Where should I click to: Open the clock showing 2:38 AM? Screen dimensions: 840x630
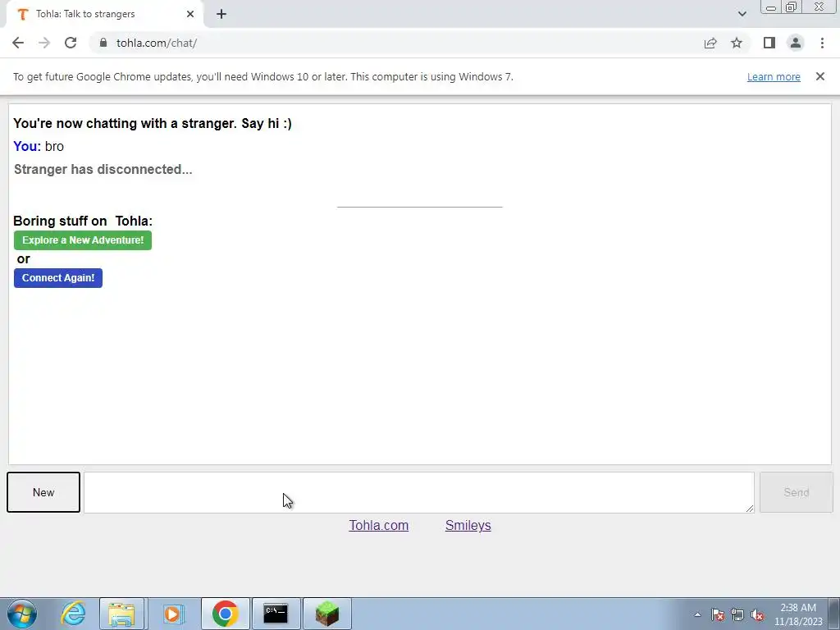(798, 614)
